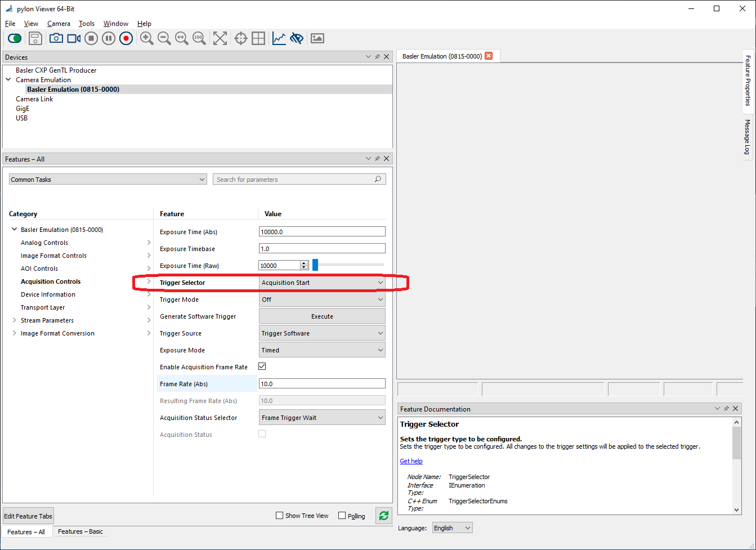Click the crossed-out eye icon
This screenshot has height=550, width=756.
[297, 38]
